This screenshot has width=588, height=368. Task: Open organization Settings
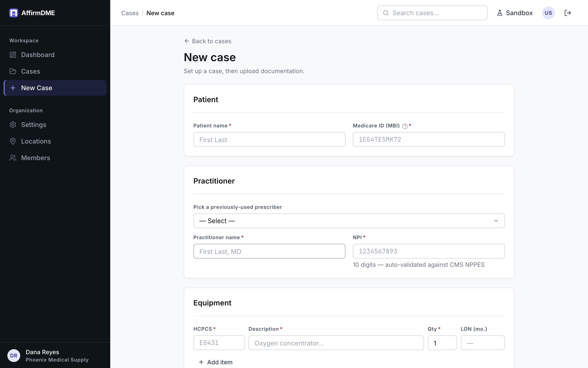click(55, 125)
